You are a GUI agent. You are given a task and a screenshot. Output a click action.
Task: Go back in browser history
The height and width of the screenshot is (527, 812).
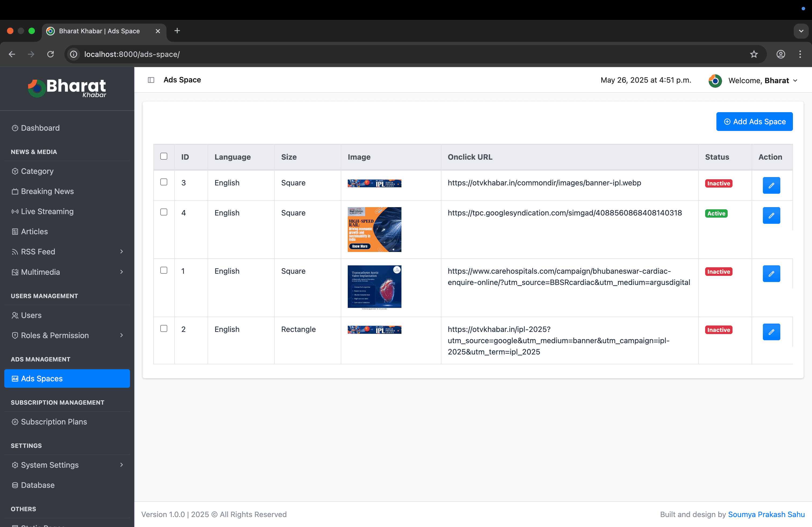pos(12,54)
